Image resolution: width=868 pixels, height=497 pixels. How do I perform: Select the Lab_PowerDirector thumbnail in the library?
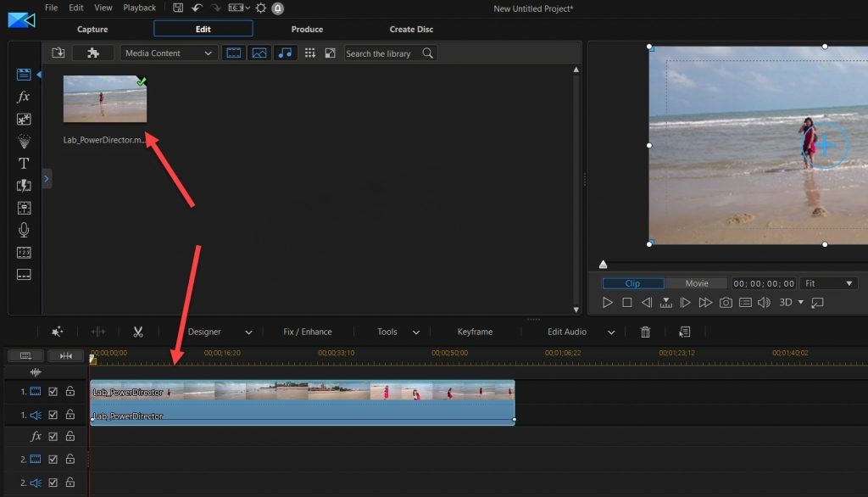(104, 98)
